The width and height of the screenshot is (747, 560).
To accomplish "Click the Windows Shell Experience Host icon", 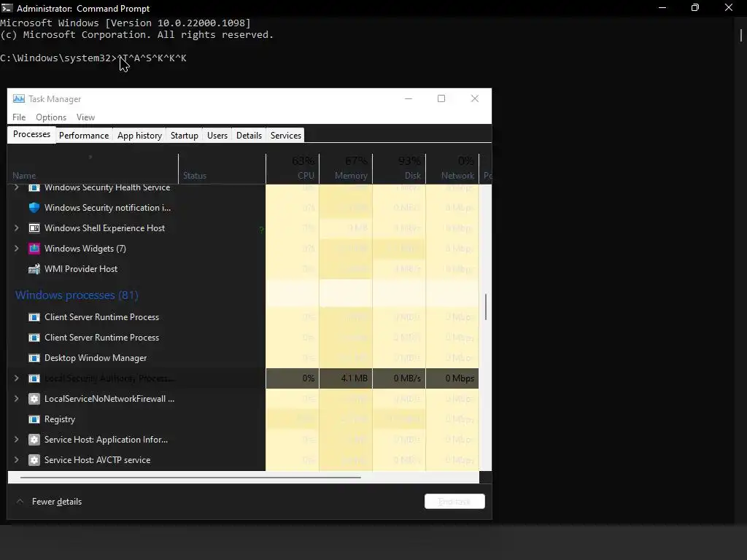I will (34, 228).
